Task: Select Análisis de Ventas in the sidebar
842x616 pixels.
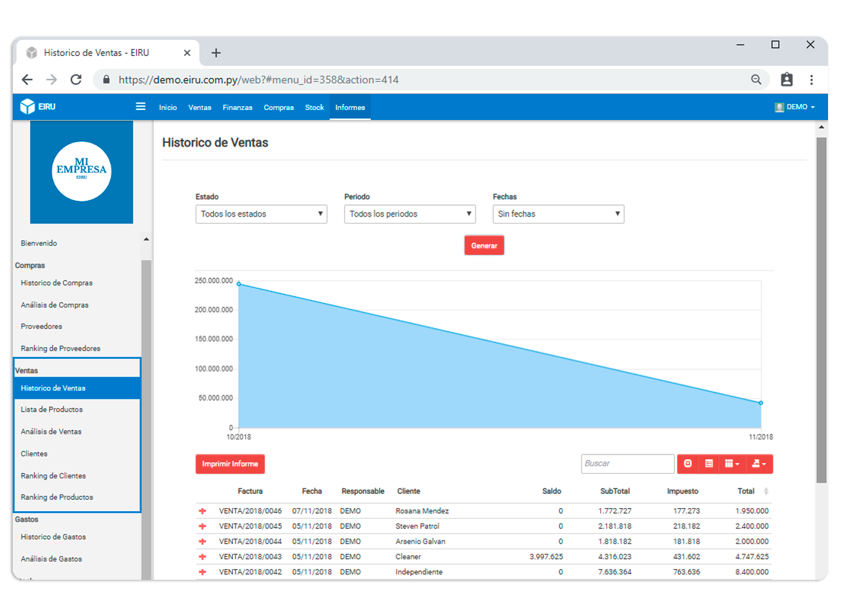Action: pos(51,432)
